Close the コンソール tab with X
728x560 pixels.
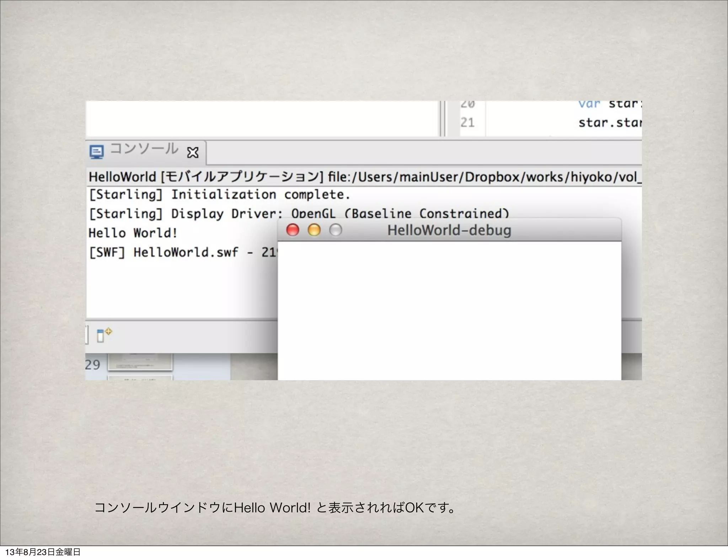pos(193,153)
